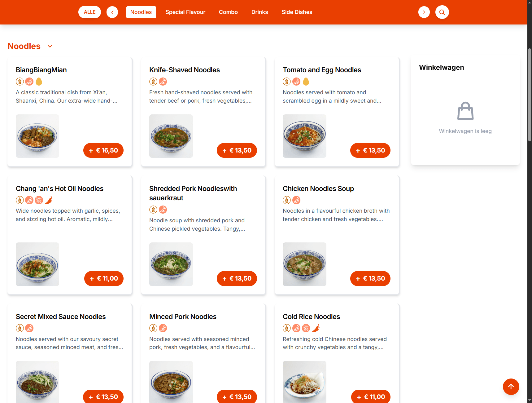This screenshot has width=532, height=403.
Task: Click egg allergen icon on BiangBiangMian
Action: point(39,82)
